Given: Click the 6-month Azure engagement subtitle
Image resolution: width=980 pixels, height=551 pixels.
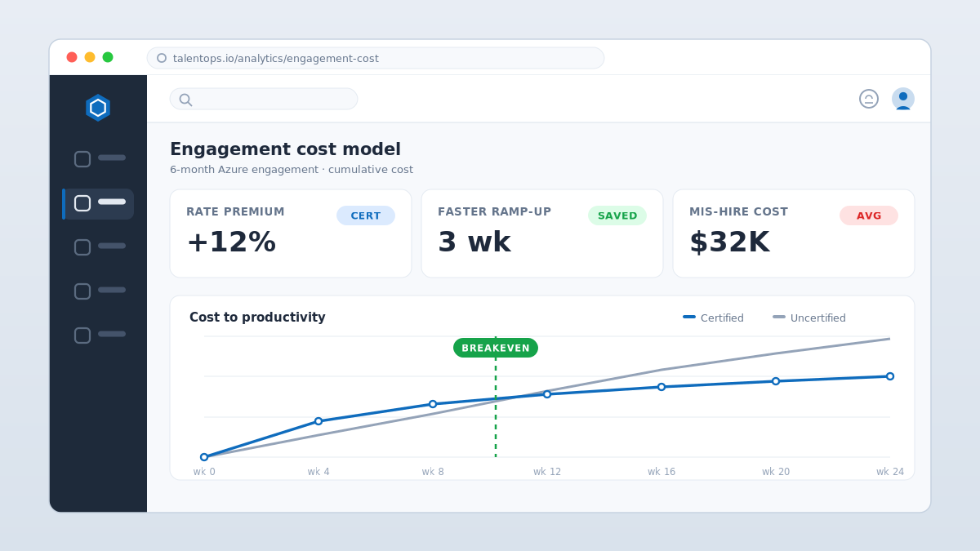Looking at the screenshot, I should click(292, 170).
